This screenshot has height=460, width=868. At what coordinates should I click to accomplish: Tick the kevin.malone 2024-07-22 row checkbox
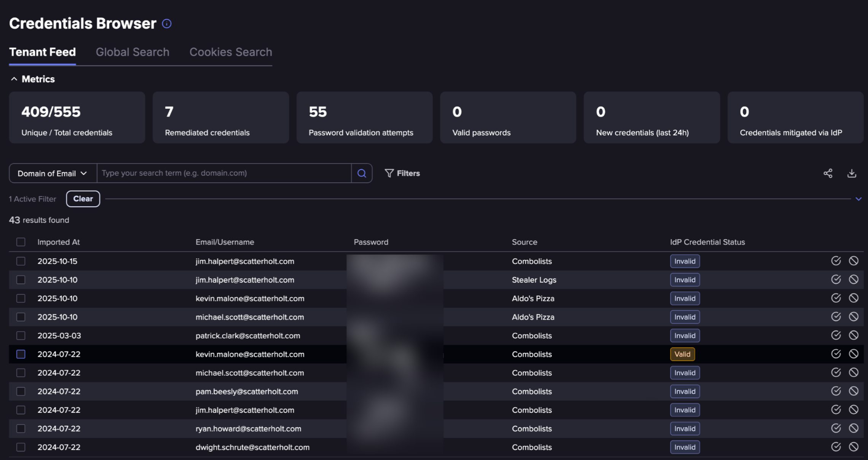[21, 354]
